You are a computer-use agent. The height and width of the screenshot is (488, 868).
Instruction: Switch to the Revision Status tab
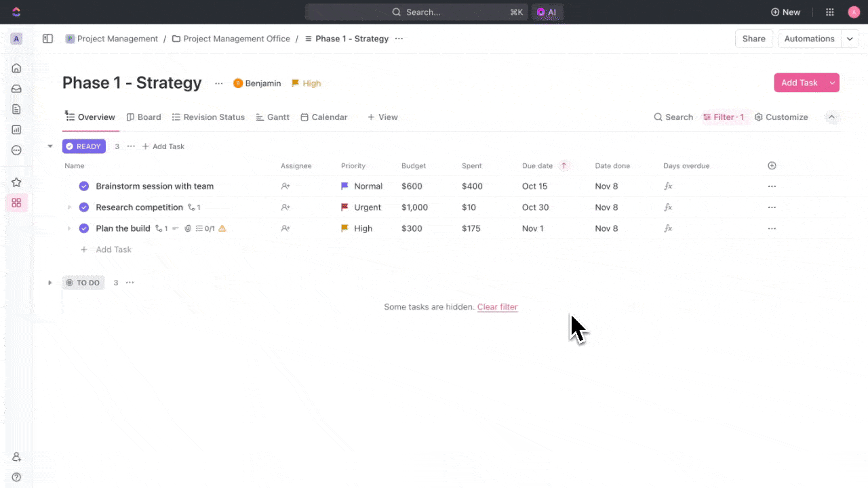208,117
